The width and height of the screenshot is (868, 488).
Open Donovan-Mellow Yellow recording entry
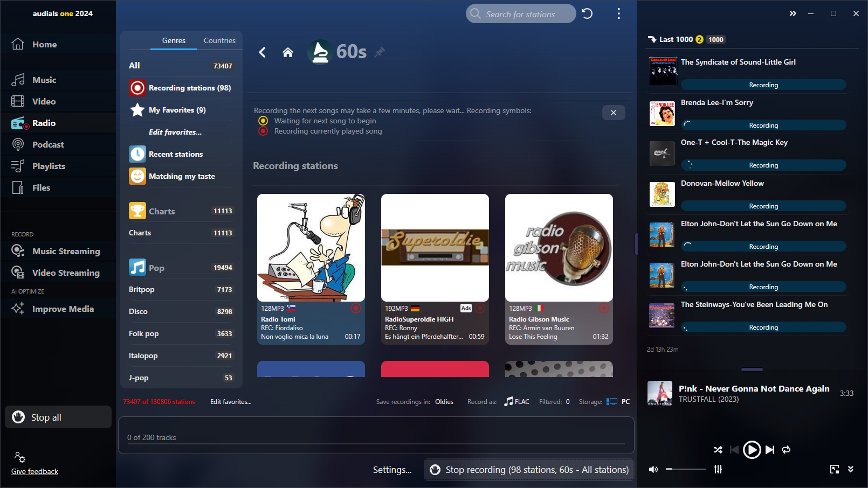[x=747, y=194]
